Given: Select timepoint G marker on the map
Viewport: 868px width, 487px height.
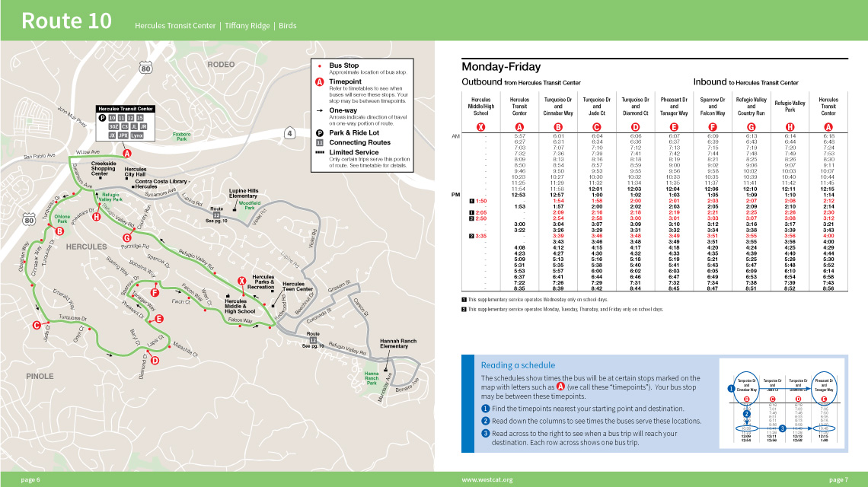Looking at the screenshot, I should 126,238.
